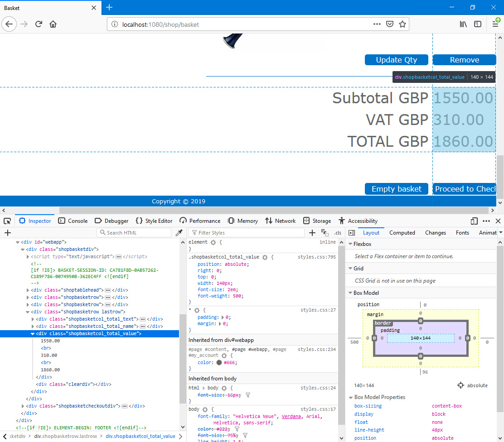Toggle pseudo-class states panel
504x442 pixels.
click(x=325, y=233)
